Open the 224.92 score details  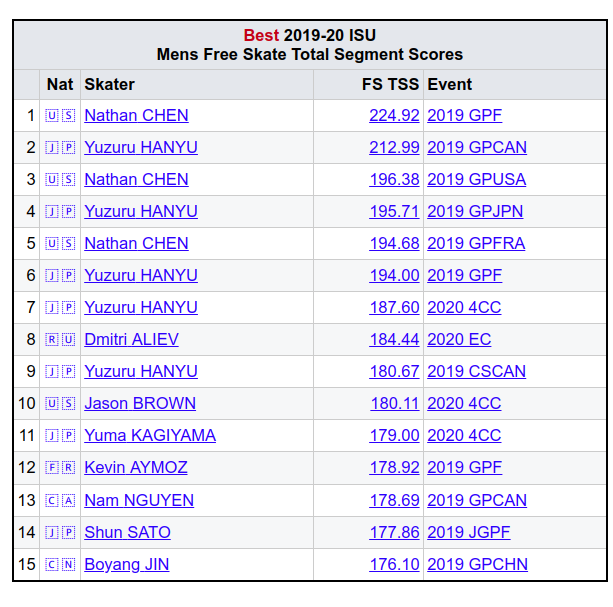click(394, 116)
